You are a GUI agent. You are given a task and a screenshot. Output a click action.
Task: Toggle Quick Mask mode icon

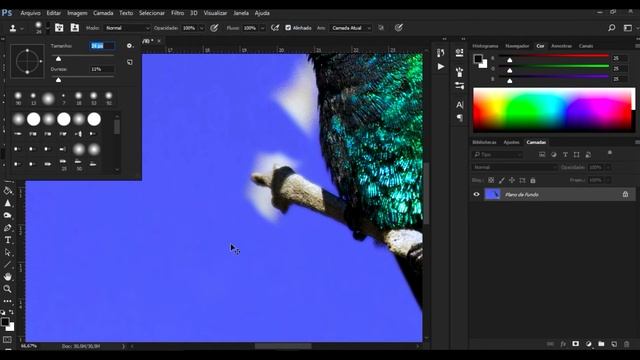(x=7, y=340)
